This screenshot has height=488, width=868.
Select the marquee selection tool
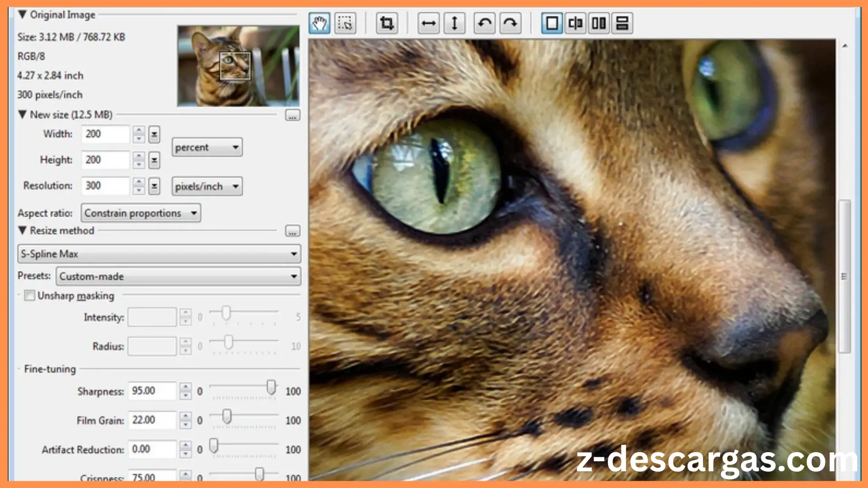click(x=345, y=23)
